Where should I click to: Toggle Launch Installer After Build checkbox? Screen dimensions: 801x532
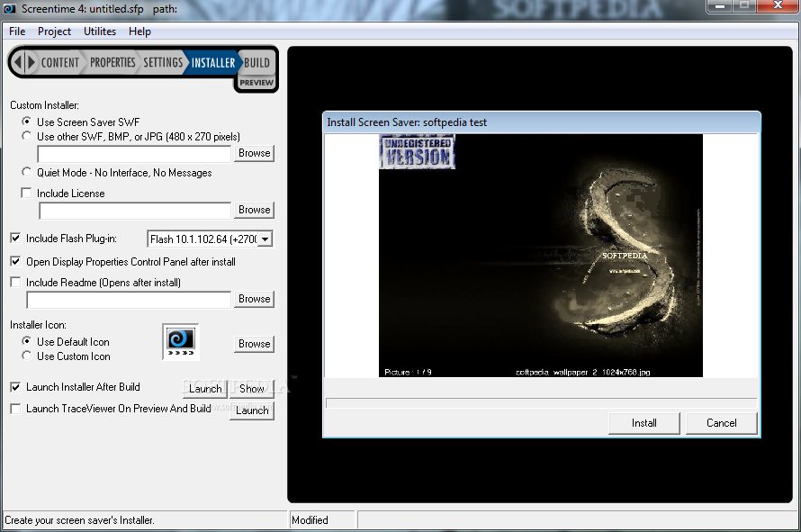point(16,387)
